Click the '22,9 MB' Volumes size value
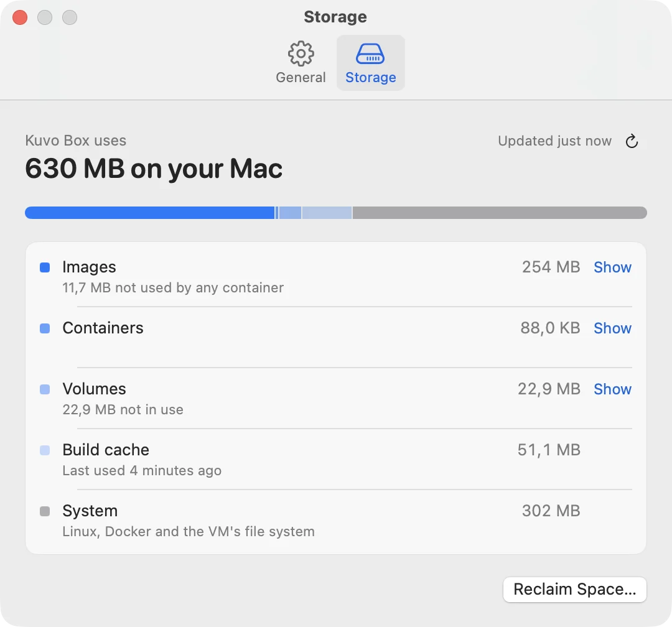The height and width of the screenshot is (627, 672). 549,389
